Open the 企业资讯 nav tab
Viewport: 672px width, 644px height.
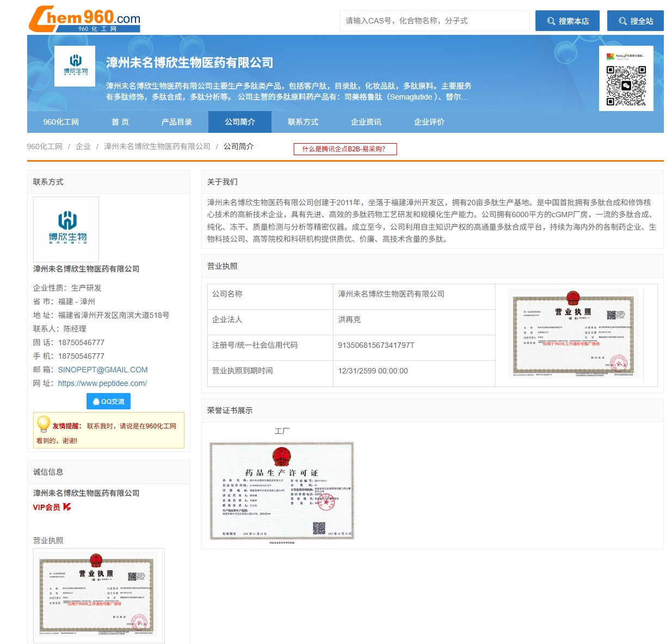pos(366,122)
